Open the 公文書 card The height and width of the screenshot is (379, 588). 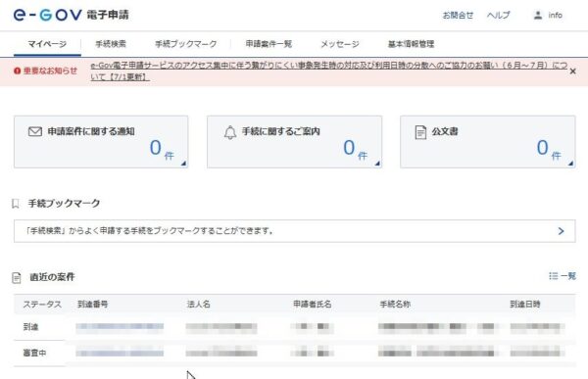pos(488,142)
